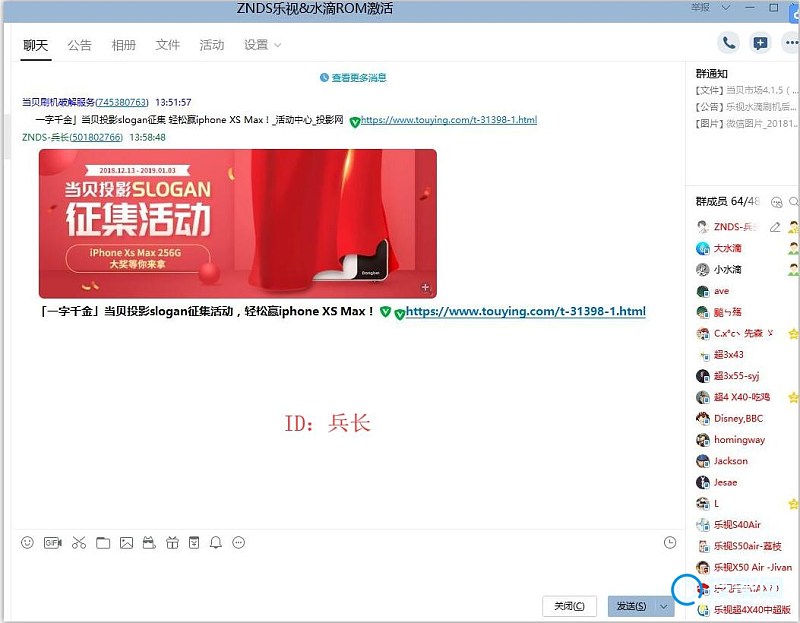Screen dimensions: 800x623
Task: Click the 举报 report link in the title bar
Action: click(701, 8)
